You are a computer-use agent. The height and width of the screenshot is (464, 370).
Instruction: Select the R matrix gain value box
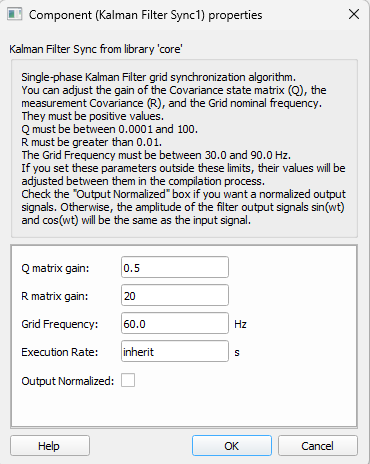pos(175,295)
